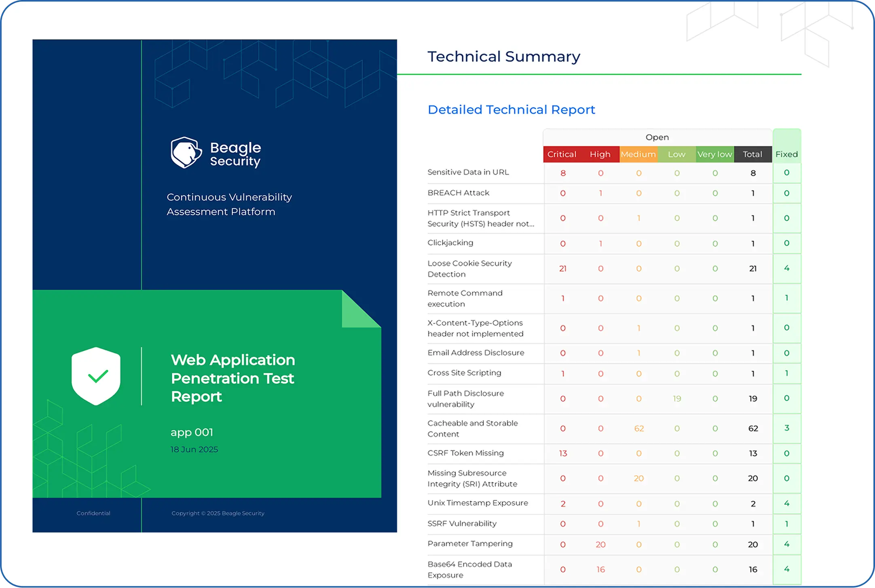Click medium count 20 for Missing Subresource Integrity
Screen dimensions: 875x588
(x=639, y=478)
